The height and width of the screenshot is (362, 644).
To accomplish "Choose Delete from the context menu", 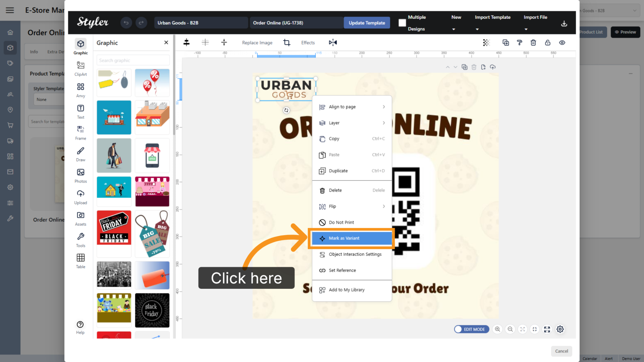I will (x=352, y=190).
